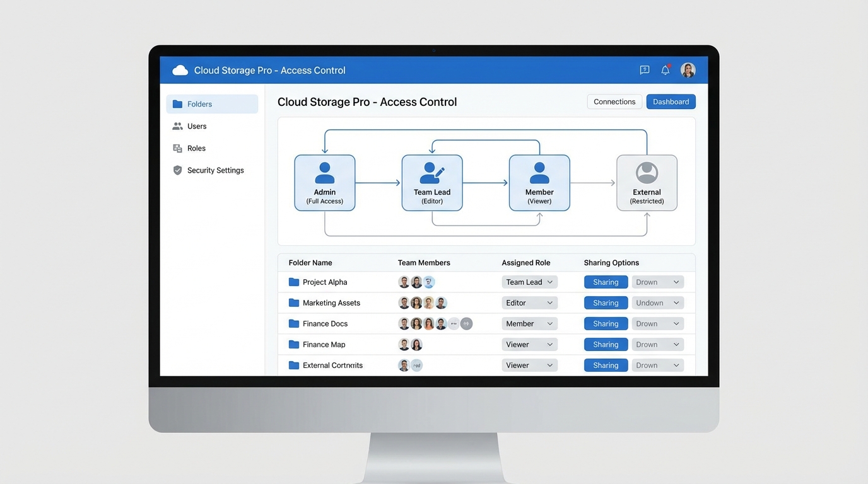The height and width of the screenshot is (484, 868).
Task: Click the Project Alpha folder icon
Action: click(294, 282)
